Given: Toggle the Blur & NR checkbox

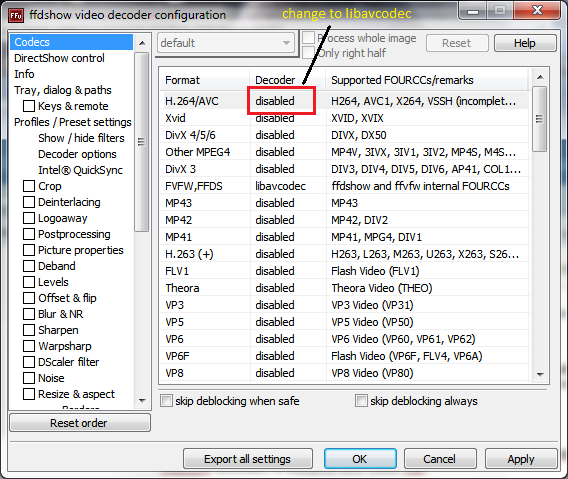Looking at the screenshot, I should pyautogui.click(x=29, y=314).
